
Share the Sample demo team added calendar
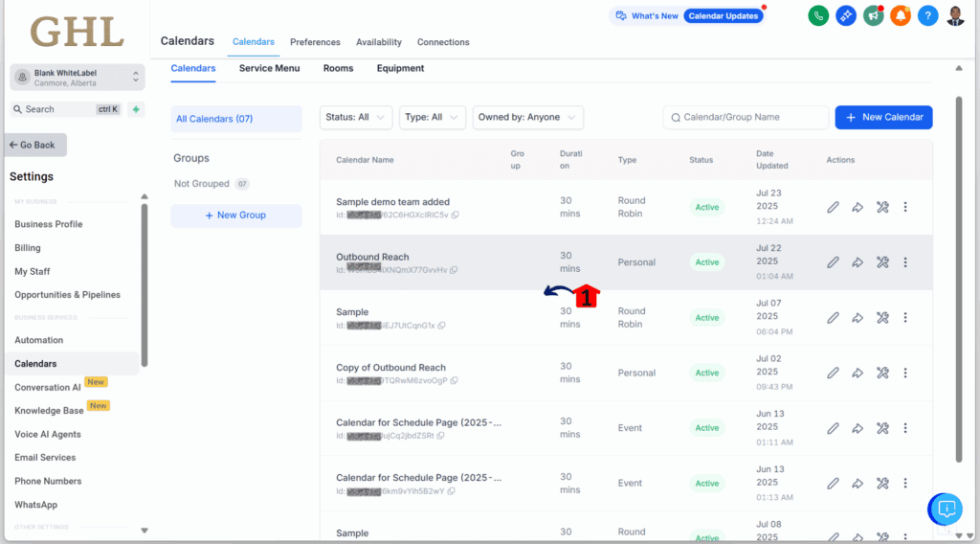(x=857, y=207)
